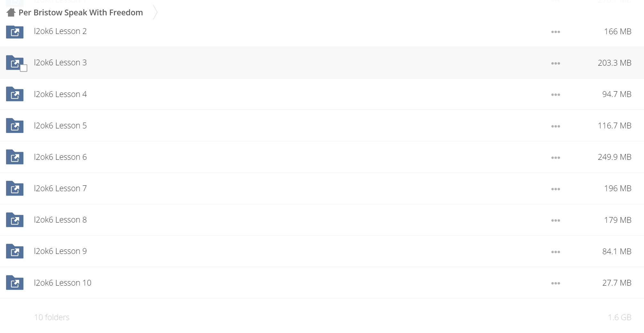Click the shared folder icon for Lesson 9
This screenshot has width=644, height=333.
(x=15, y=251)
